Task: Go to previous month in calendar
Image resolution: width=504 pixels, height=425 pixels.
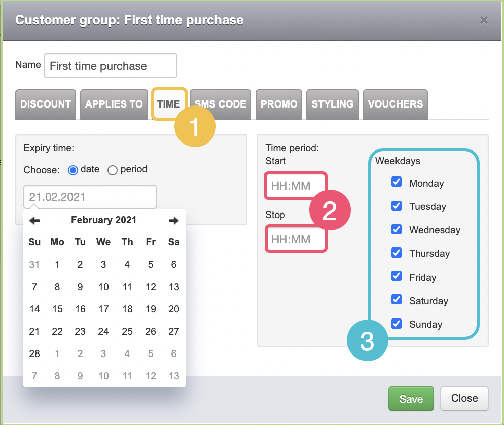Action: 34,221
